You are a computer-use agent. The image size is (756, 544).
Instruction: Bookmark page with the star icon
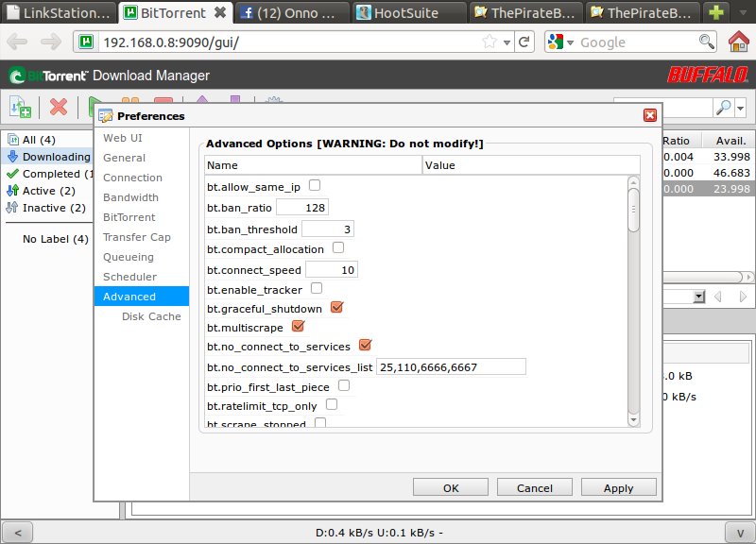coord(490,42)
